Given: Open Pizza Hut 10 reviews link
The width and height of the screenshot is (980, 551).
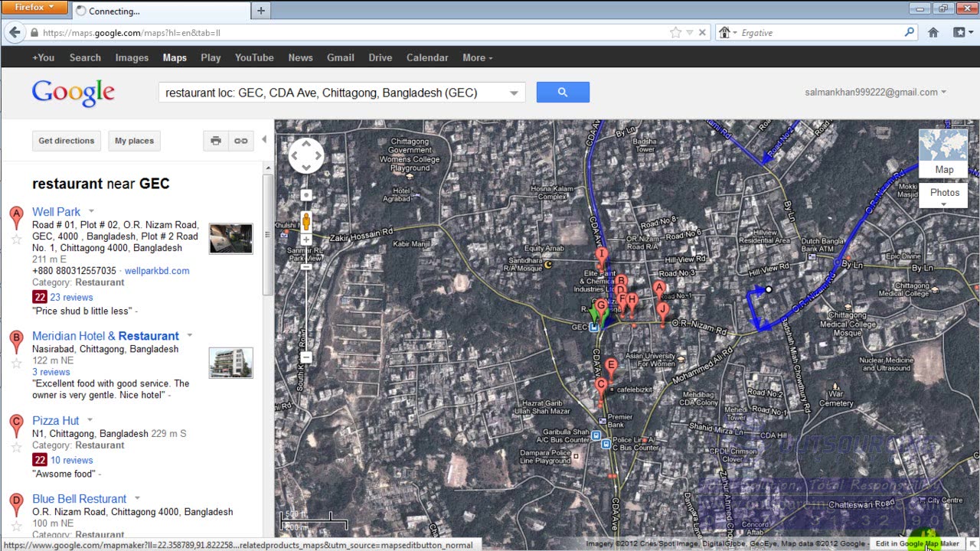Looking at the screenshot, I should [x=71, y=460].
